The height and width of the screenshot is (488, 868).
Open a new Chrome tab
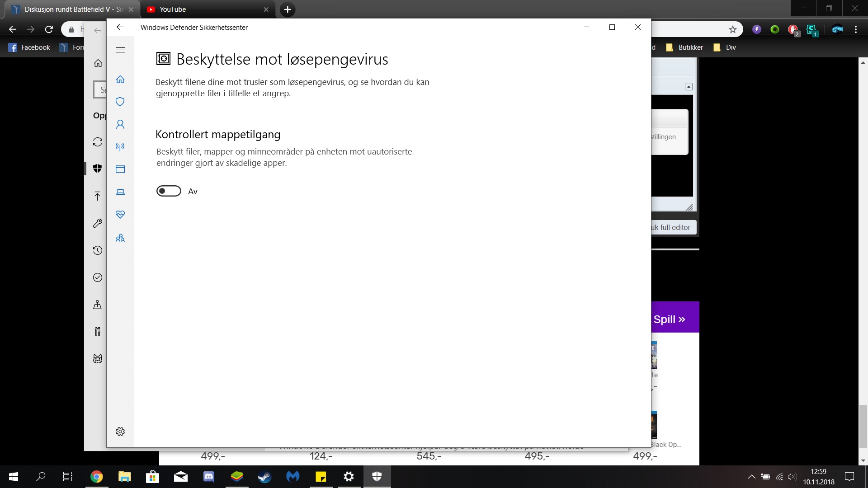[x=288, y=9]
